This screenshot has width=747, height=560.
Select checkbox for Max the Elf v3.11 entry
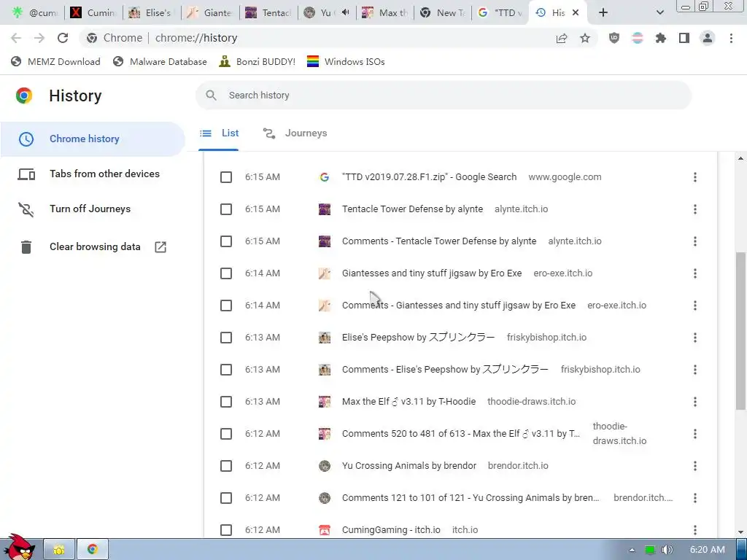tap(226, 402)
